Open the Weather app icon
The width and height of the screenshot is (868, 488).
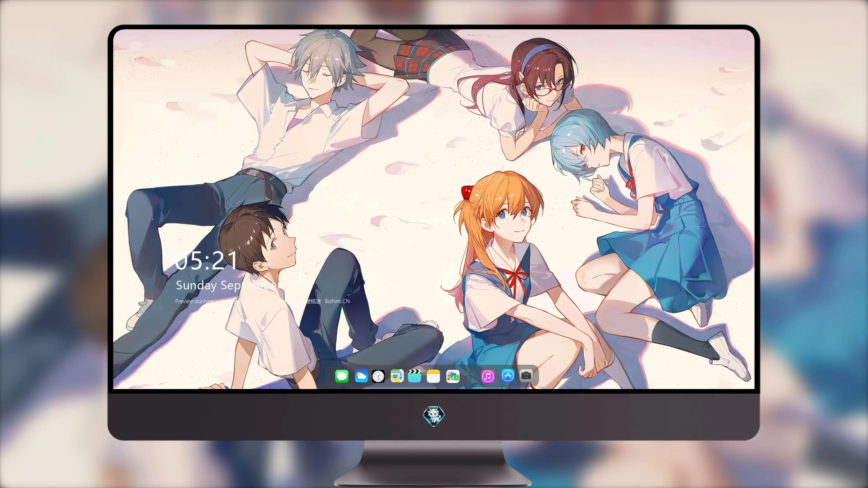[x=361, y=376]
